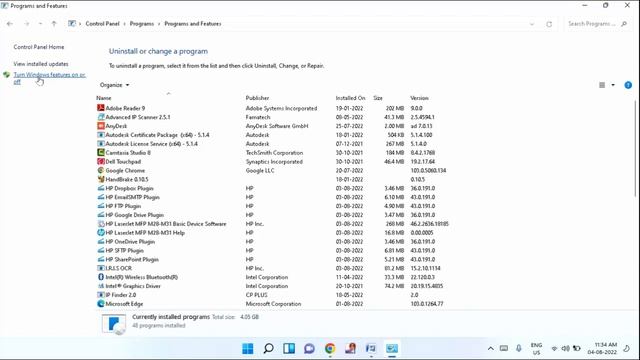Click the Wi-Fi network tray icon
This screenshot has height=360, width=640.
[554, 349]
